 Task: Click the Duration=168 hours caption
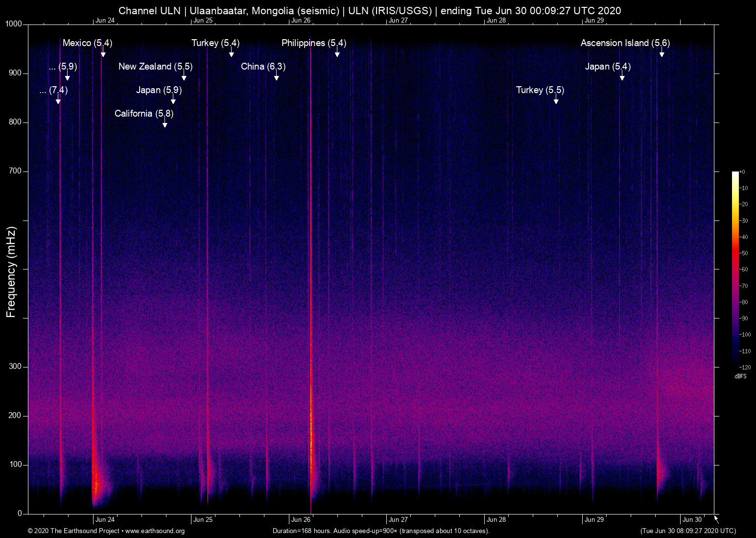pyautogui.click(x=380, y=531)
